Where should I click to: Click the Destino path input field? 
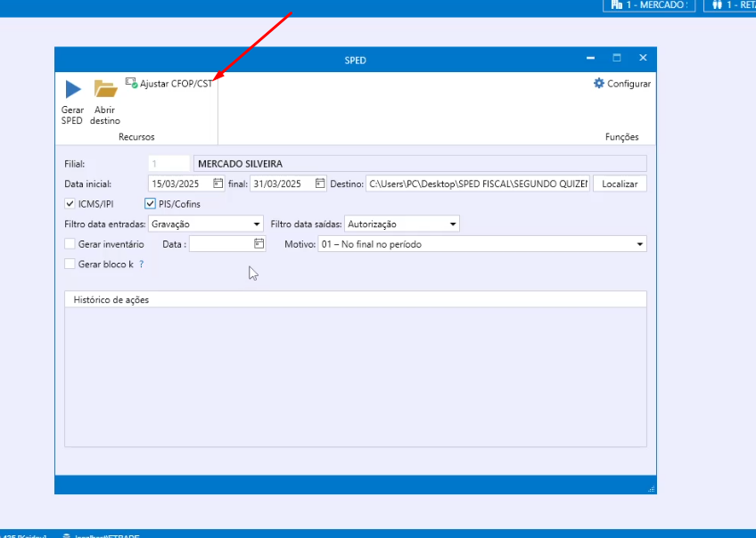tap(477, 183)
